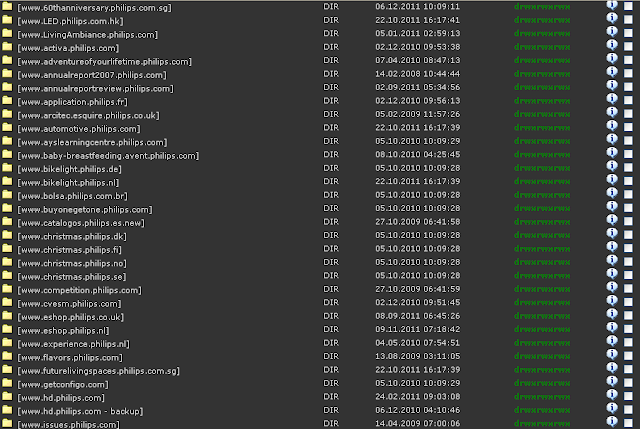Select checkbox for www.christmas.philips.no

click(628, 262)
